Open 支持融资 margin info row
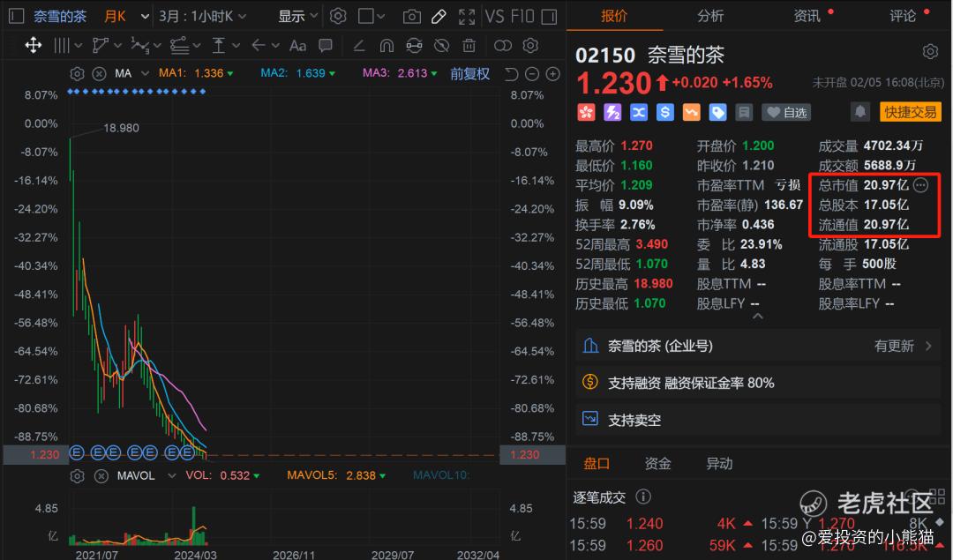Screen dimensions: 953x560 757,383
